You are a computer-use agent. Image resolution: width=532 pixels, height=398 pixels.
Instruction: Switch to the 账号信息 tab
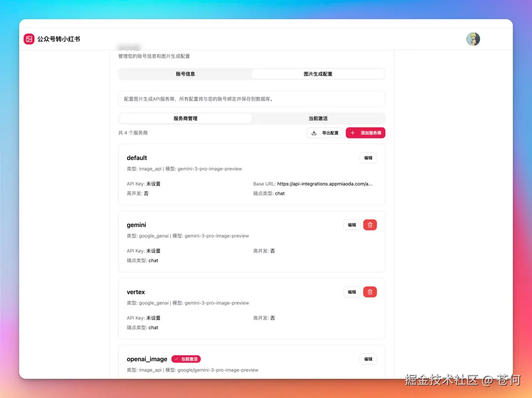[x=185, y=74]
